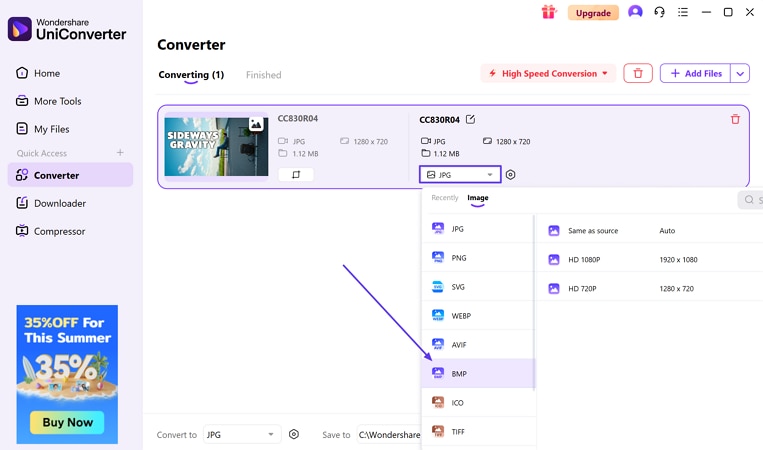Image resolution: width=763 pixels, height=450 pixels.
Task: Open the Convert to JPG dropdown at bottom
Action: [x=242, y=434]
